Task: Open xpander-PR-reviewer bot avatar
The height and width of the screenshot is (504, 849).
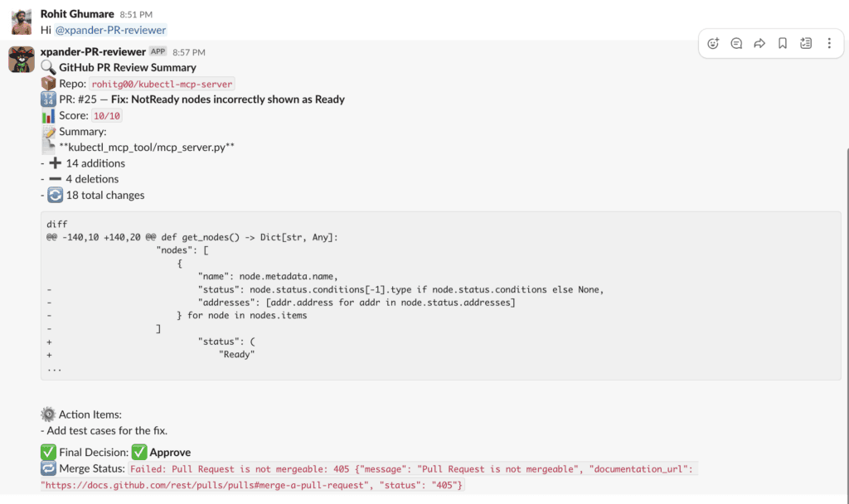Action: tap(21, 60)
